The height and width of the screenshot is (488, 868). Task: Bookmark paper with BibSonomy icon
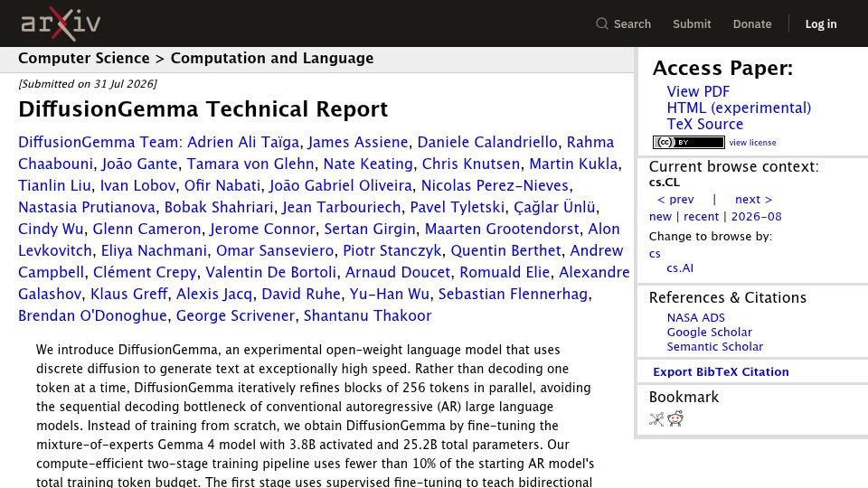pos(656,418)
